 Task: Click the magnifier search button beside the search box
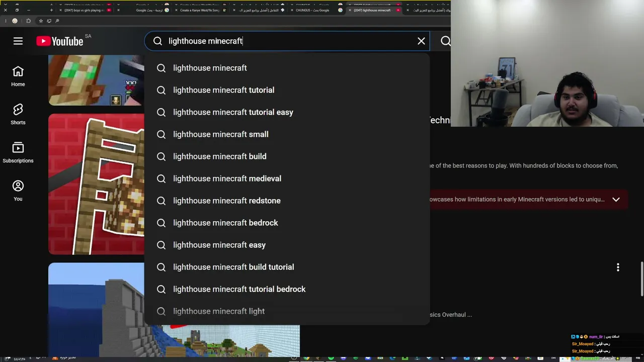[445, 41]
